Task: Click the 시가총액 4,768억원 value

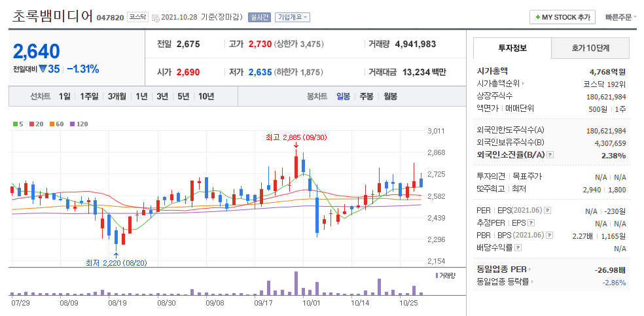Action: point(607,72)
